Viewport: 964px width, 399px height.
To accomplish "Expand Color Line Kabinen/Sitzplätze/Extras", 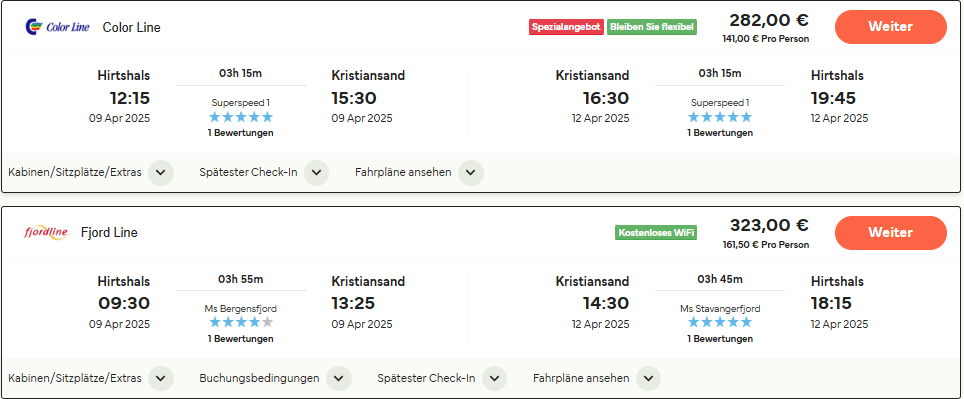I will click(x=160, y=173).
